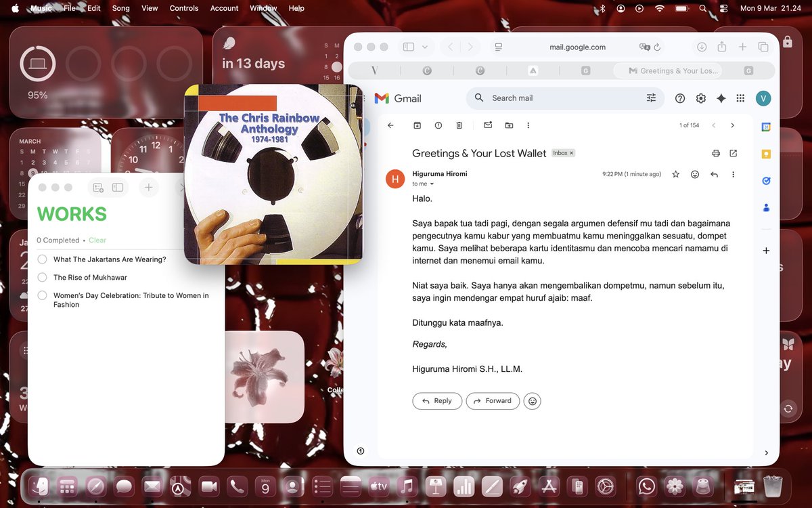Open Safari tab group dropdown arrow

point(425,47)
